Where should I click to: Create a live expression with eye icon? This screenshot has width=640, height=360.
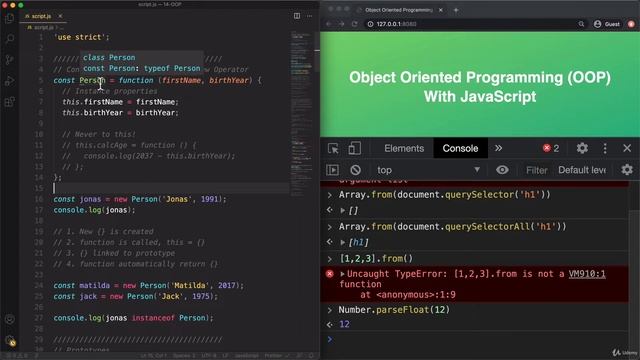pyautogui.click(x=502, y=170)
